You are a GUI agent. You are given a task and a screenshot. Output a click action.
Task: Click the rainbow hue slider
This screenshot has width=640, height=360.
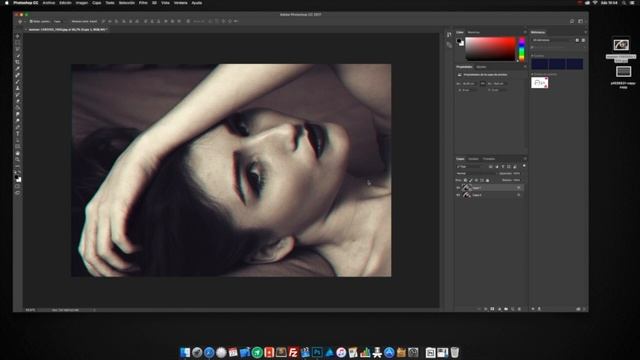point(521,49)
